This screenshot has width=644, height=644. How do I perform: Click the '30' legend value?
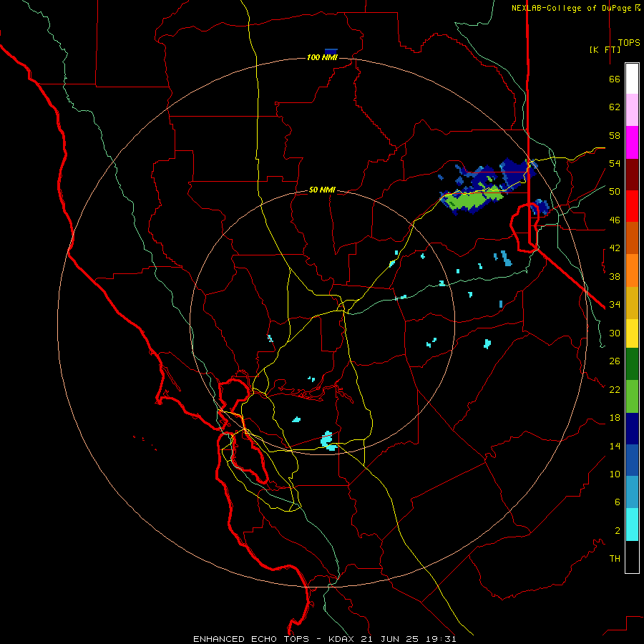pyautogui.click(x=615, y=333)
